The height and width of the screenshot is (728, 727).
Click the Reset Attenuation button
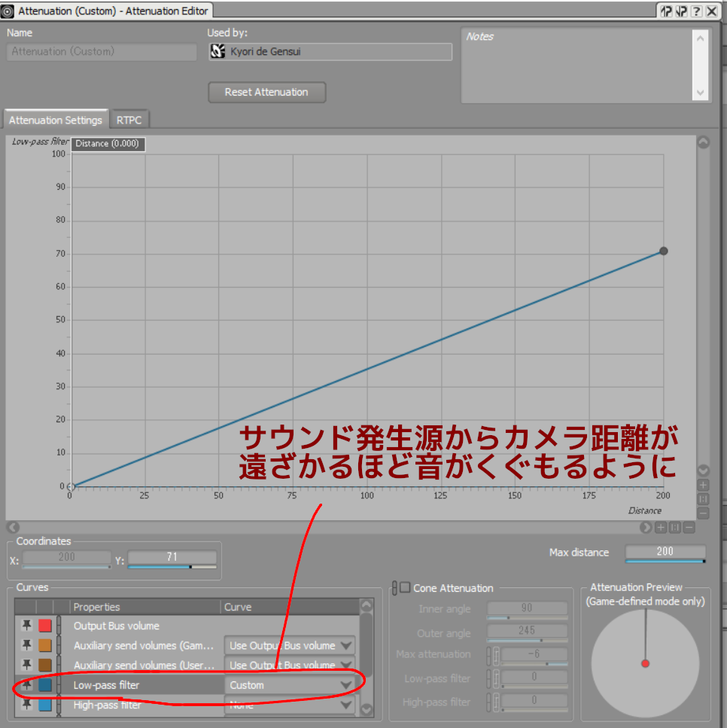266,92
